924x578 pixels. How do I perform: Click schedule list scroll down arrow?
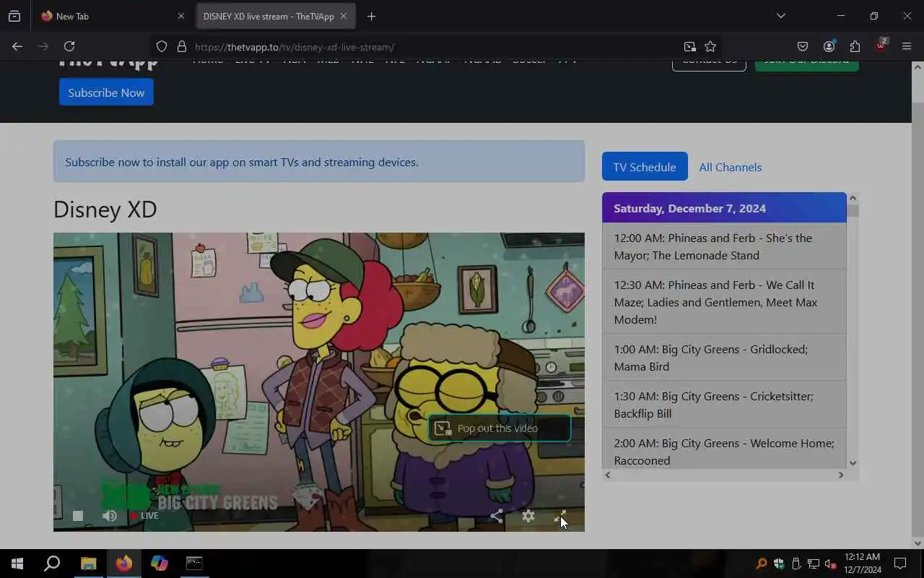point(853,463)
